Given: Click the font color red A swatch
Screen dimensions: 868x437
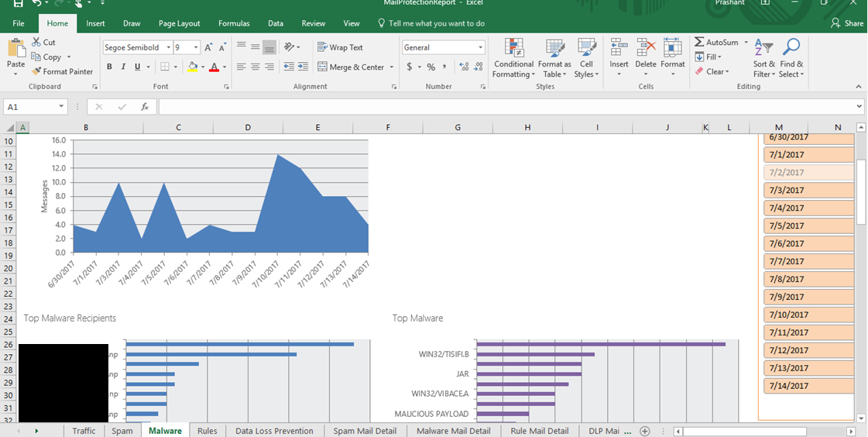Looking at the screenshot, I should 214,67.
